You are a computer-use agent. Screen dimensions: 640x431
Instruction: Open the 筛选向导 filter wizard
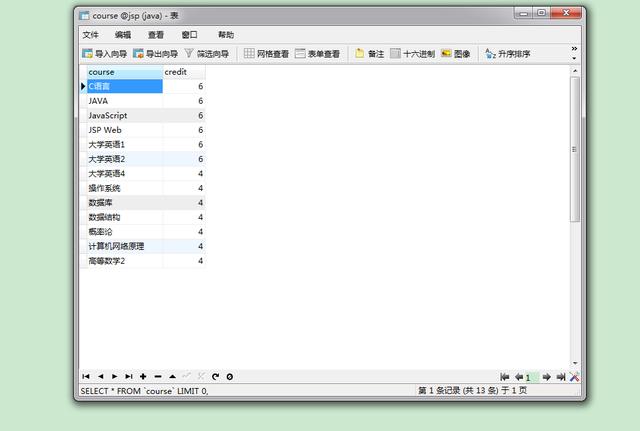click(x=207, y=53)
